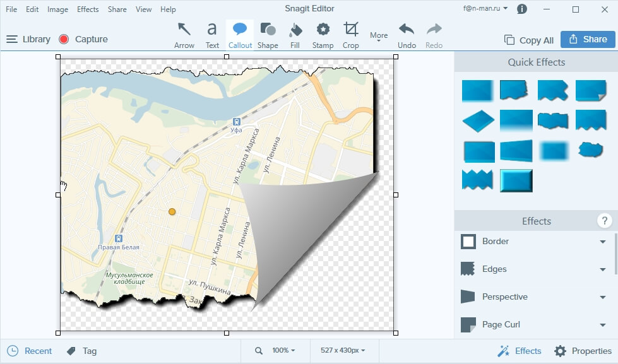Open the 100% zoom dropdown
Image resolution: width=618 pixels, height=364 pixels.
pyautogui.click(x=283, y=351)
